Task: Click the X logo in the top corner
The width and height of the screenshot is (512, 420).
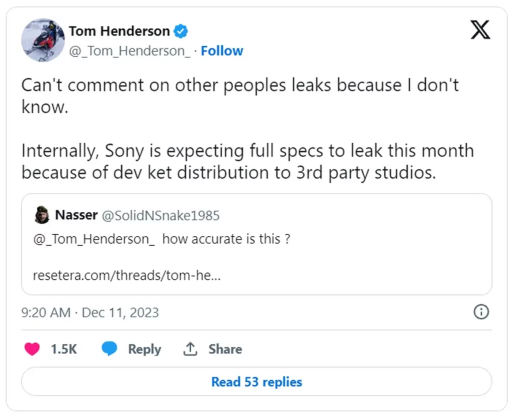Action: 479,30
